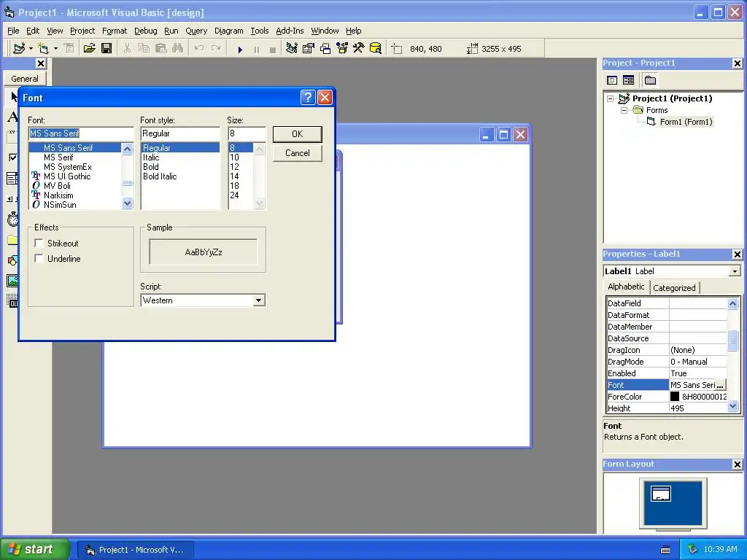Viewport: 747px width, 560px height.
Task: Click the Cut scissors icon
Action: tap(127, 49)
